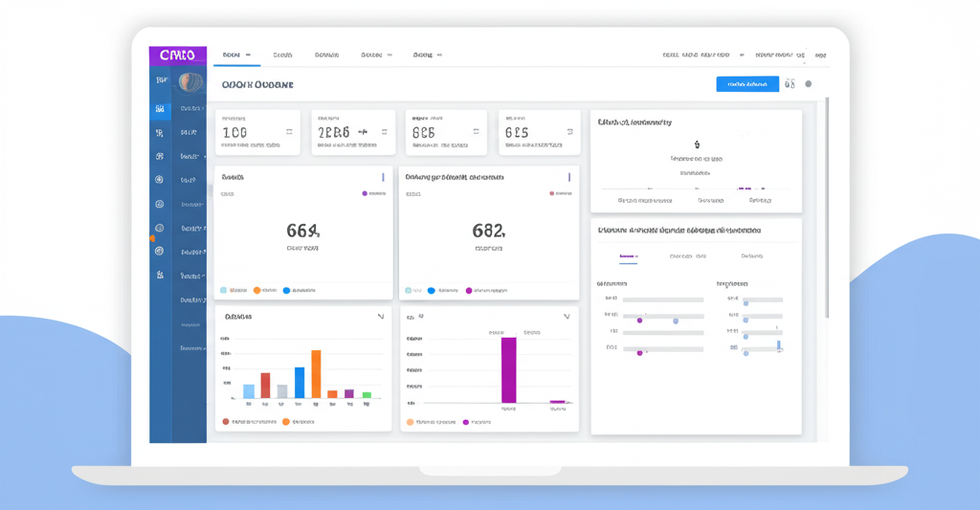This screenshot has width=980, height=510.
Task: Click the menu icon on the 6E6 stat card
Action: (477, 132)
